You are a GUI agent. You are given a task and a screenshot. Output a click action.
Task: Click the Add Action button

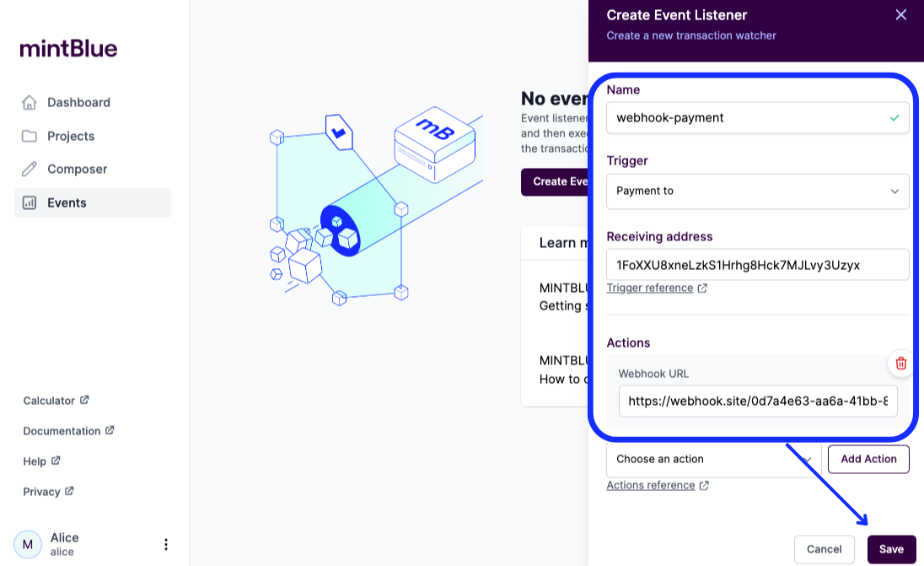(x=868, y=459)
